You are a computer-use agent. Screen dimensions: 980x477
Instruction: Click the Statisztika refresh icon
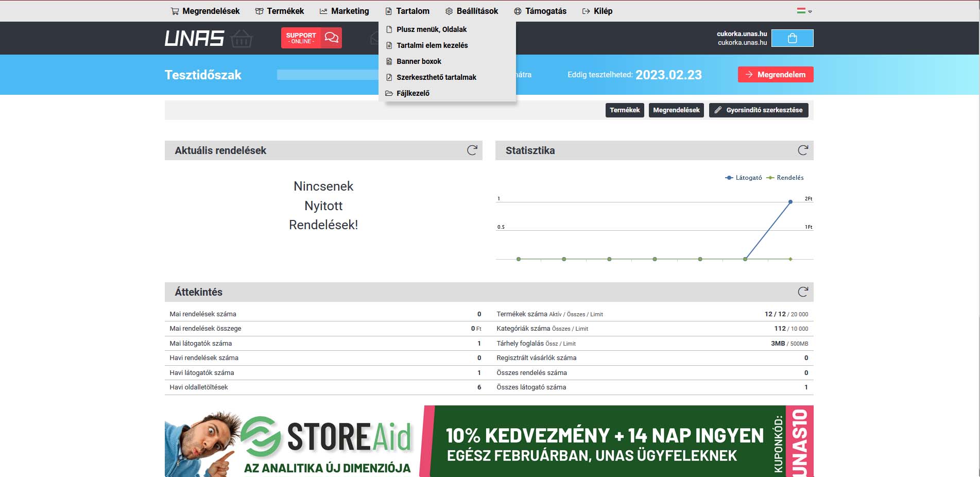[x=802, y=150]
